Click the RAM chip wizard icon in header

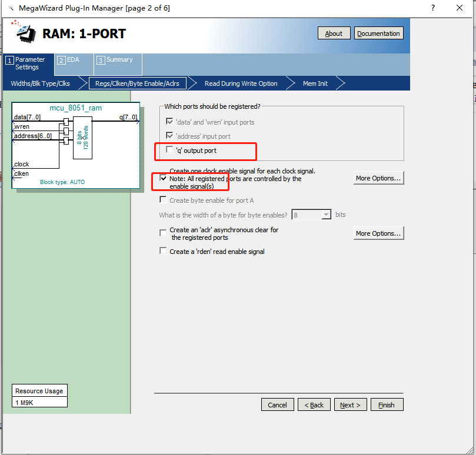[x=24, y=32]
